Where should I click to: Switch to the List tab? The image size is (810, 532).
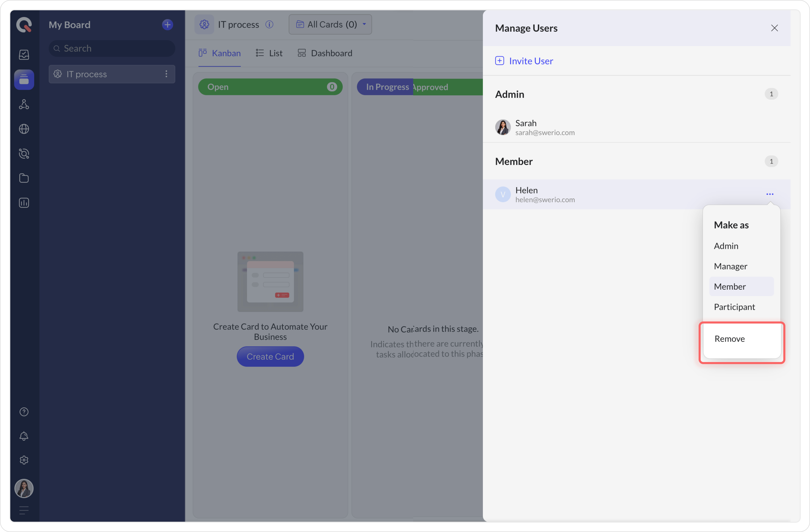coord(269,53)
